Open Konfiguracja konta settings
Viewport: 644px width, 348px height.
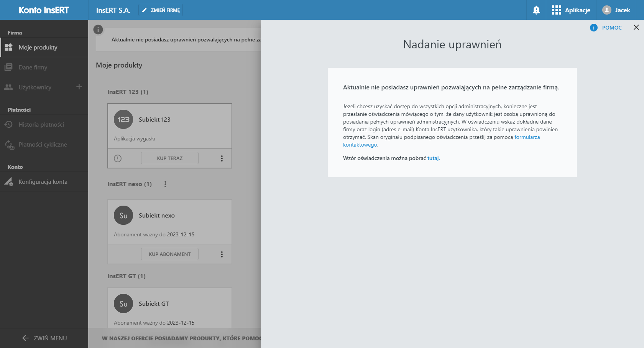(44, 182)
